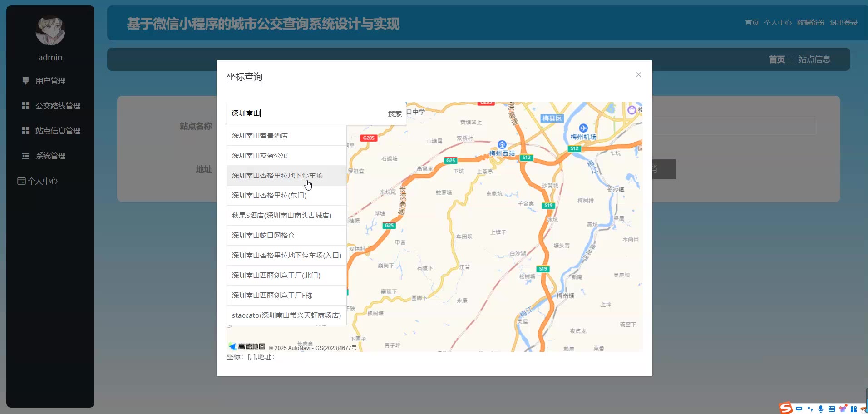Click the 白沙湖 label on the map
This screenshot has height=414, width=868.
518,253
